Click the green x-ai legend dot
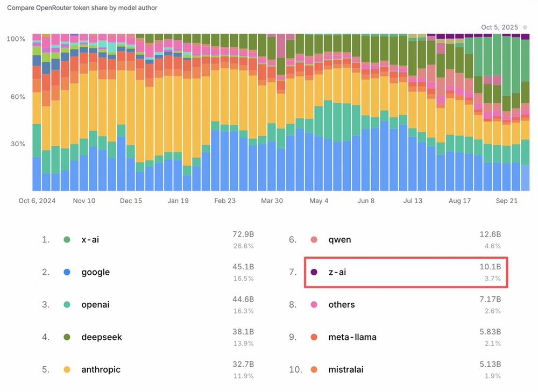The width and height of the screenshot is (538, 392). [67, 240]
